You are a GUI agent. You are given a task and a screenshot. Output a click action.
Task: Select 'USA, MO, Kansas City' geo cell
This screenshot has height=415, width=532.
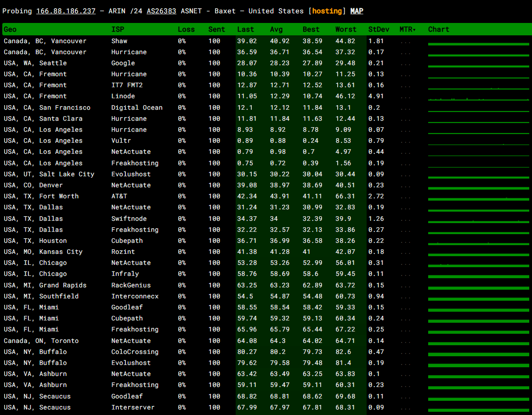coord(43,252)
